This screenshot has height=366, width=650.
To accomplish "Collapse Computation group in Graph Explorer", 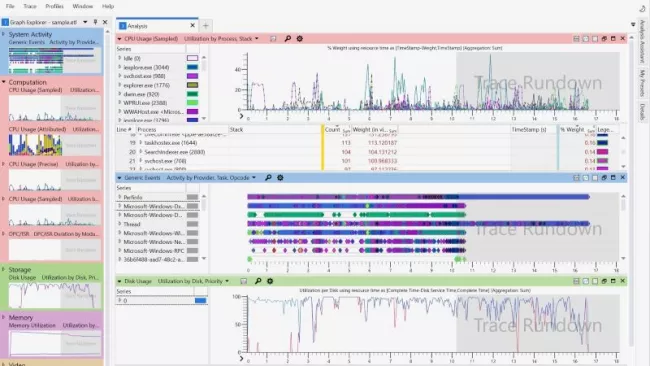I will (x=4, y=82).
